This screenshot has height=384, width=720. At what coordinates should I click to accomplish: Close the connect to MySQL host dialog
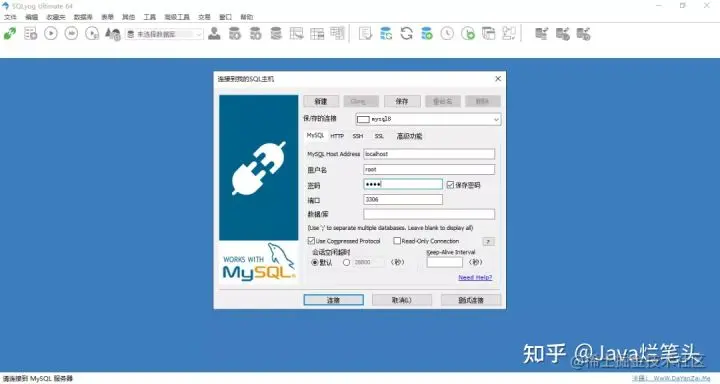coord(498,79)
